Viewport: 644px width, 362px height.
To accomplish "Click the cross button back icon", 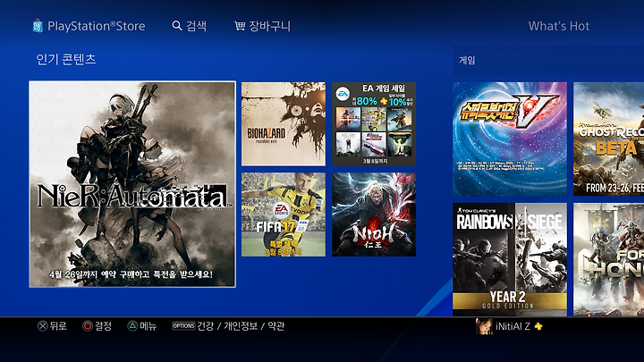I will 43,326.
